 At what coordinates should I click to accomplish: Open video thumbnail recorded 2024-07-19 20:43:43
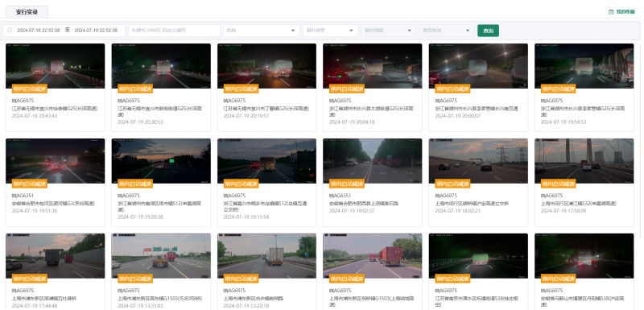[x=55, y=66]
